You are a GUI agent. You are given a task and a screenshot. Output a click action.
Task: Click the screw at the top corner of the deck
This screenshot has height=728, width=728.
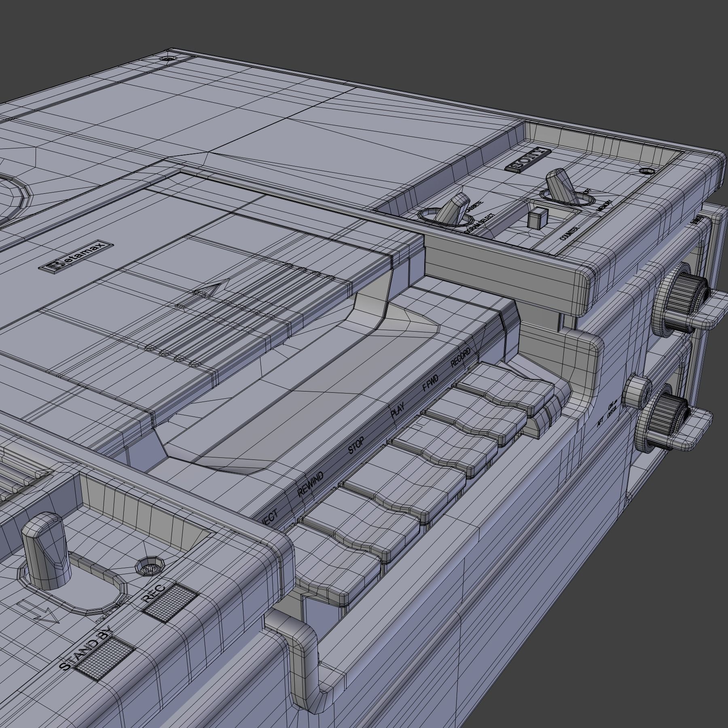tap(167, 58)
